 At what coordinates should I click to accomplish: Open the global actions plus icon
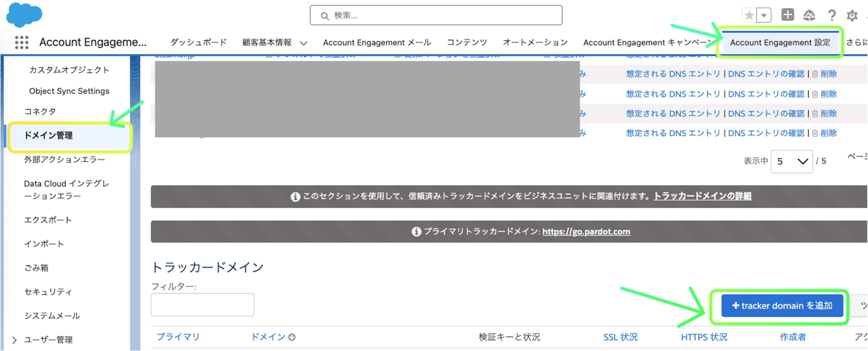click(x=787, y=15)
